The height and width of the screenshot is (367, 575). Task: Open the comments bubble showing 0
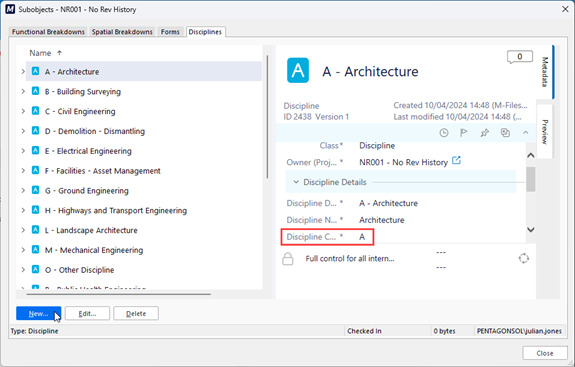pyautogui.click(x=519, y=57)
